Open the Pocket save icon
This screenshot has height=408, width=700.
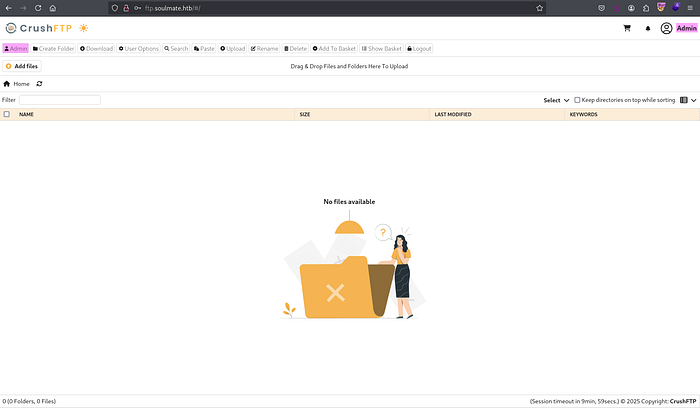[x=601, y=8]
